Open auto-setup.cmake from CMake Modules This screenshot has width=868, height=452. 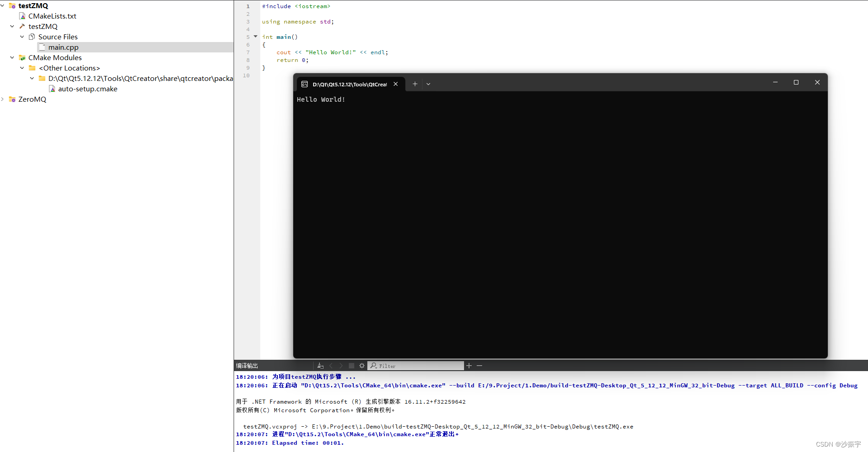coord(88,89)
